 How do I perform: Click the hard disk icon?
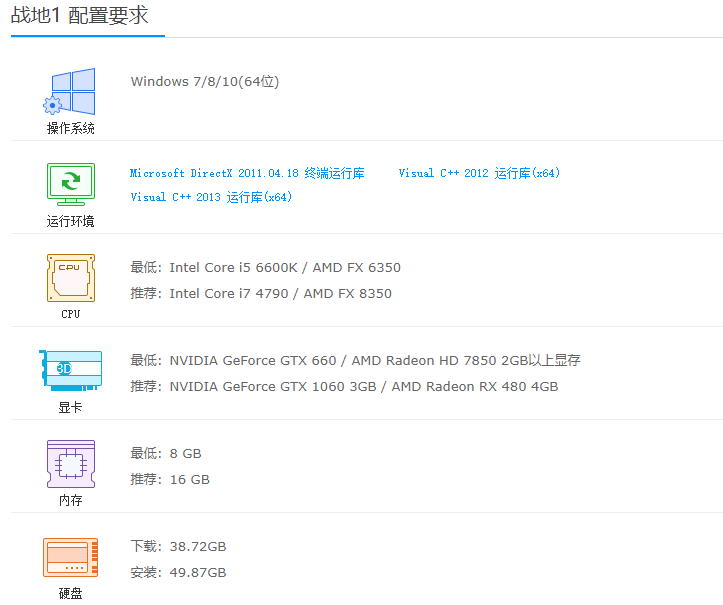(71, 557)
